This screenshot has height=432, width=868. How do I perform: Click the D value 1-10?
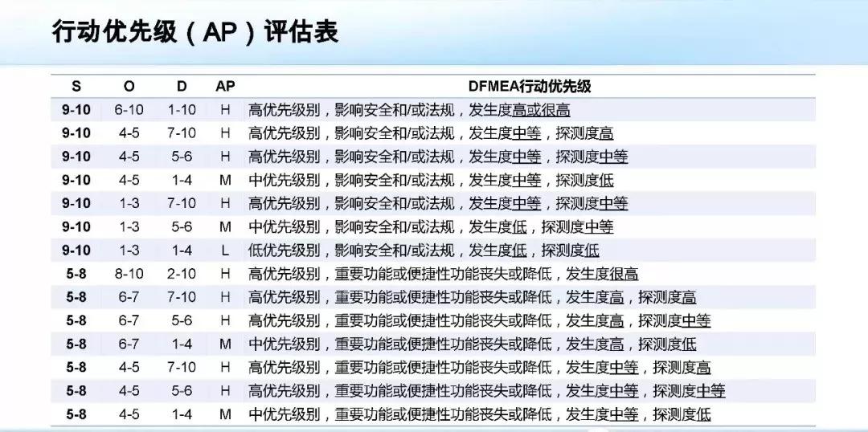(x=182, y=109)
